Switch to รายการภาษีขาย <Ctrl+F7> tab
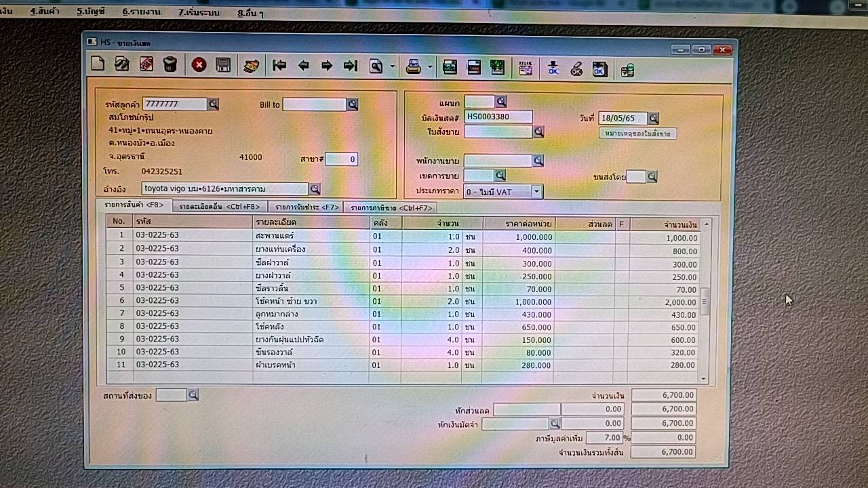 (390, 208)
